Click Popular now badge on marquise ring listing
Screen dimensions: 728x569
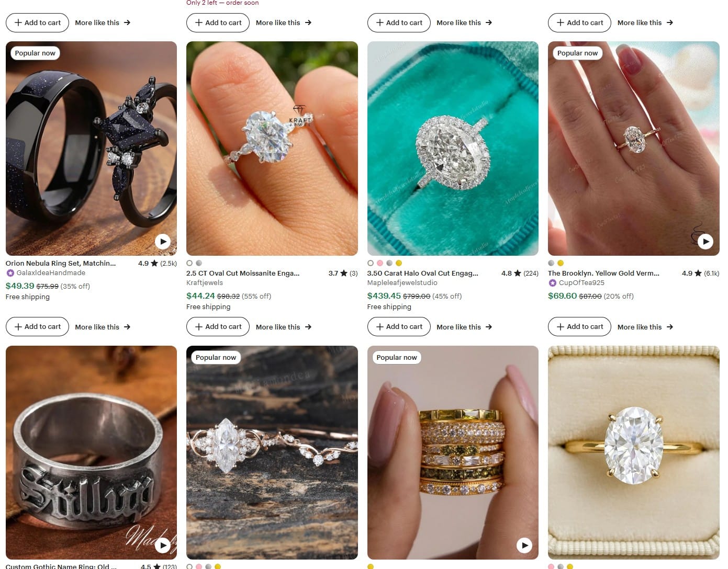tap(215, 357)
